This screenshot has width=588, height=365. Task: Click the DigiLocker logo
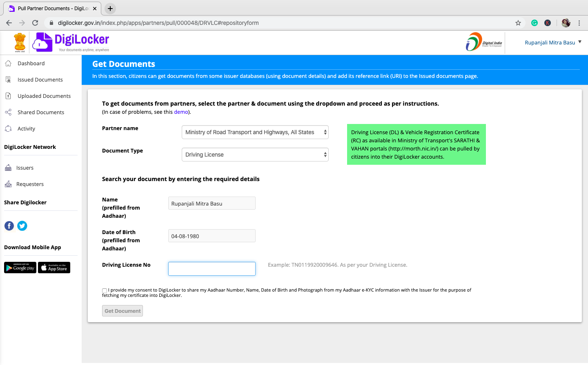pyautogui.click(x=71, y=42)
